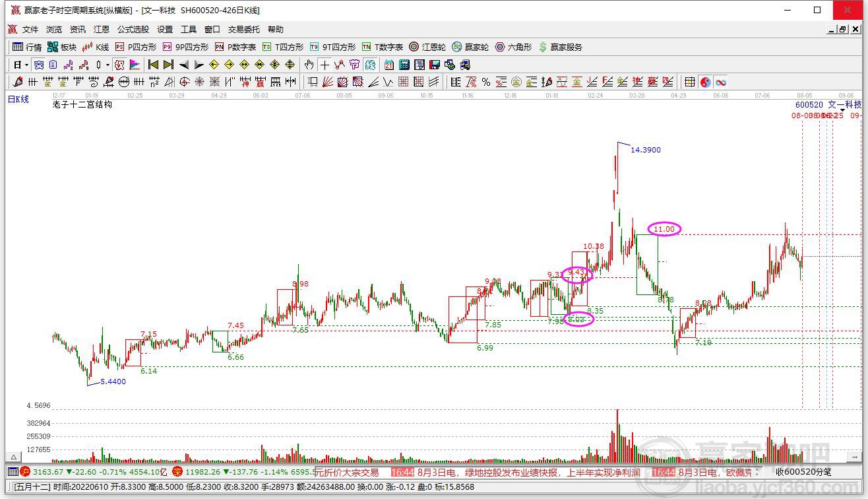
Task: Click the infinity loop icon
Action: coord(721,82)
